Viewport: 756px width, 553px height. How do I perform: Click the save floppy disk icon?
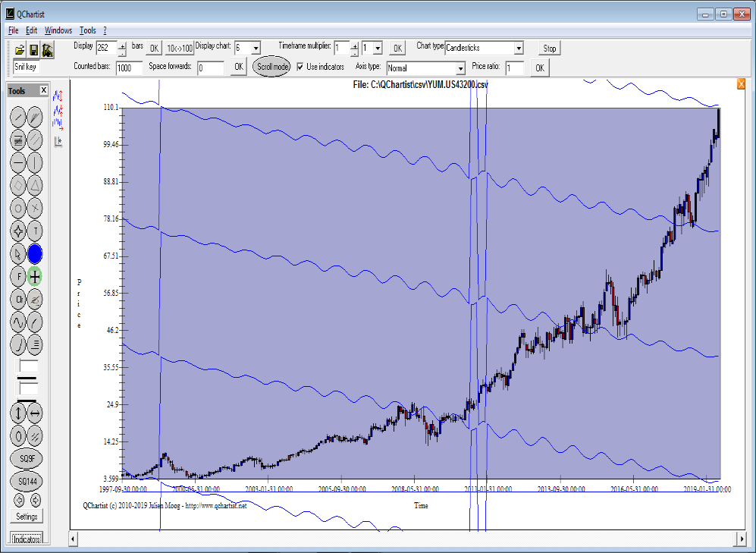34,50
